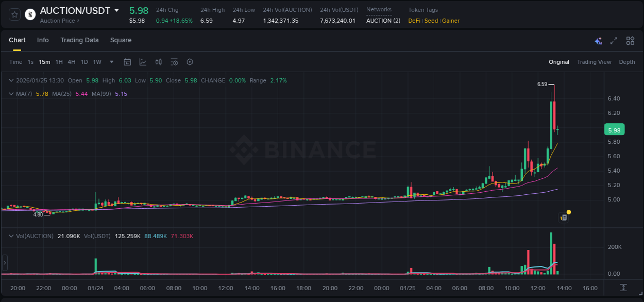Open the AI analysis assistant
The image size is (644, 302).
pyautogui.click(x=598, y=40)
